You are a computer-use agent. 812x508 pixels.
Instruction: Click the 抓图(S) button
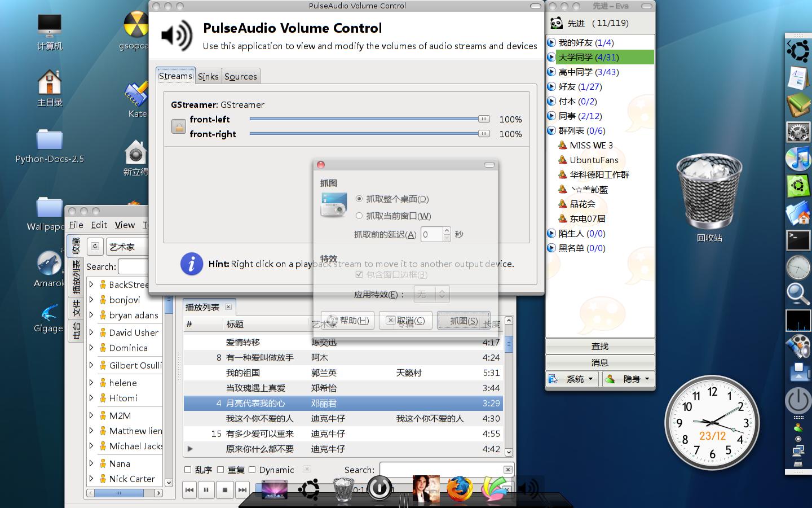pyautogui.click(x=464, y=321)
